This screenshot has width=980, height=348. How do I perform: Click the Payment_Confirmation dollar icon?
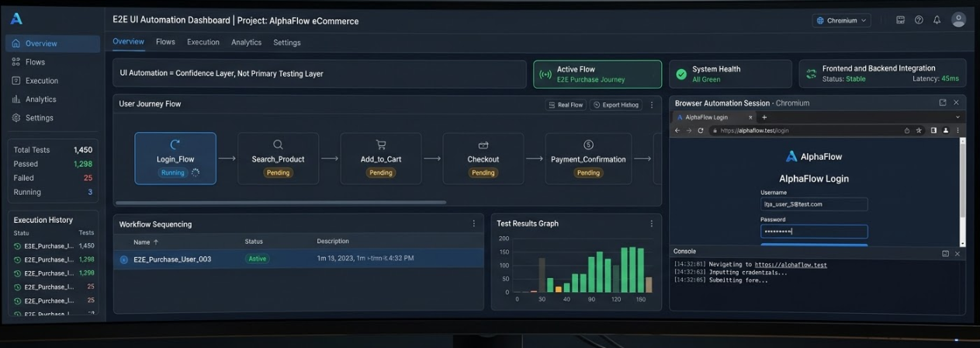pyautogui.click(x=588, y=144)
